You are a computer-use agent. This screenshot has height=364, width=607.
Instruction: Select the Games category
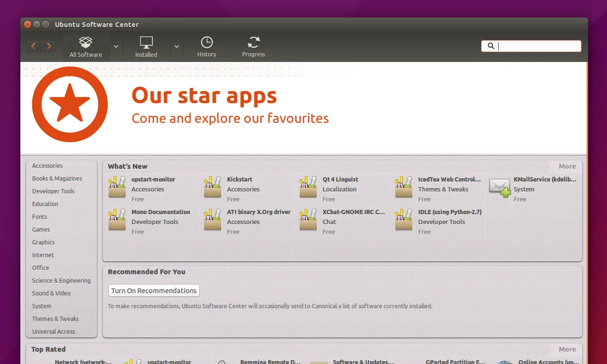(41, 230)
